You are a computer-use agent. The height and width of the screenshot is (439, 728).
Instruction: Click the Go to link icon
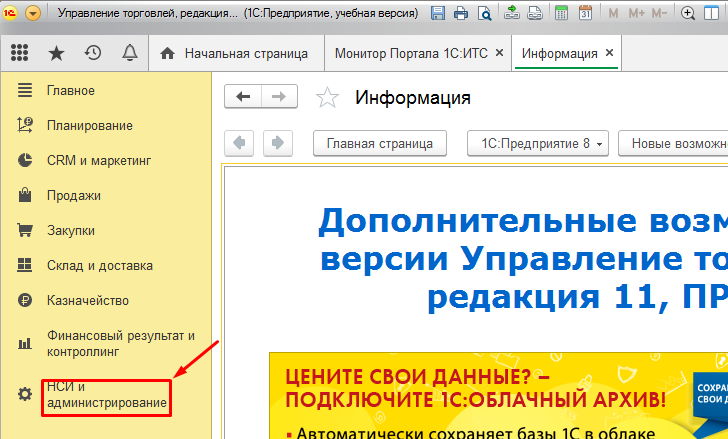pyautogui.click(x=535, y=13)
